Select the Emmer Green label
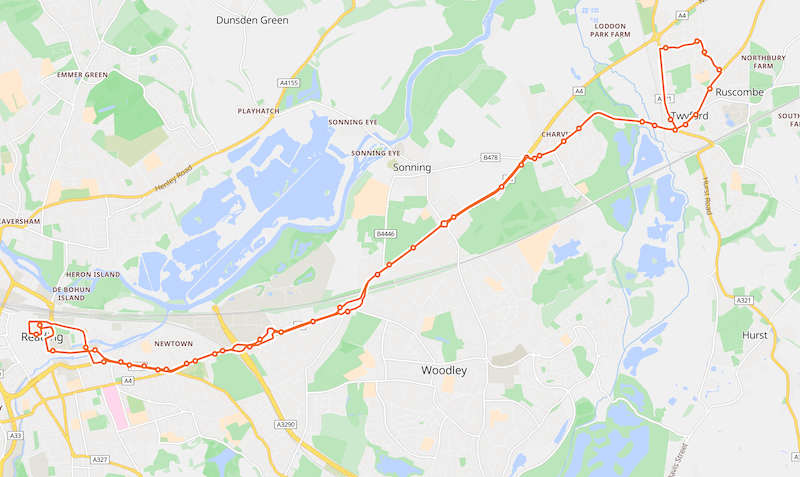 tap(82, 75)
